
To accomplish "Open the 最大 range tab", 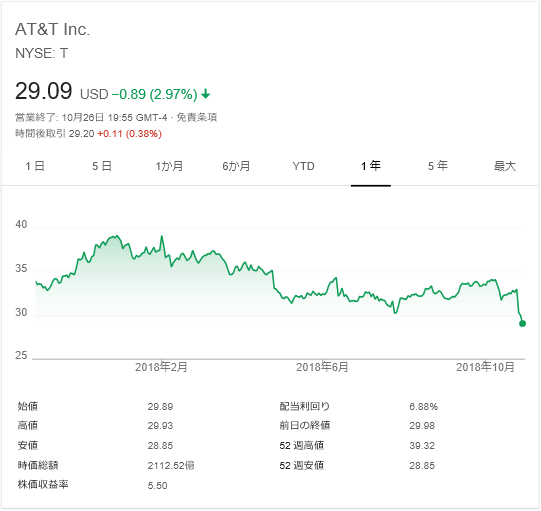I will [x=504, y=166].
